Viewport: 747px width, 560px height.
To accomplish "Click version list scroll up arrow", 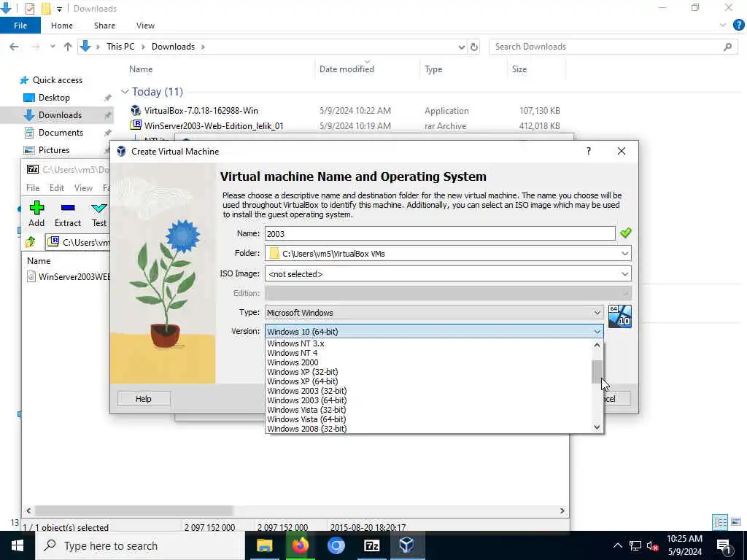I will click(597, 345).
